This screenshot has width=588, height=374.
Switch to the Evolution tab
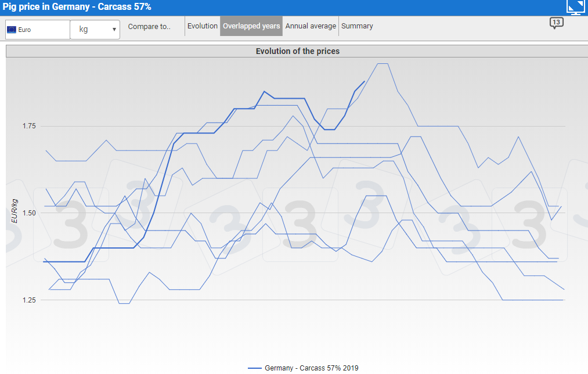pos(203,26)
